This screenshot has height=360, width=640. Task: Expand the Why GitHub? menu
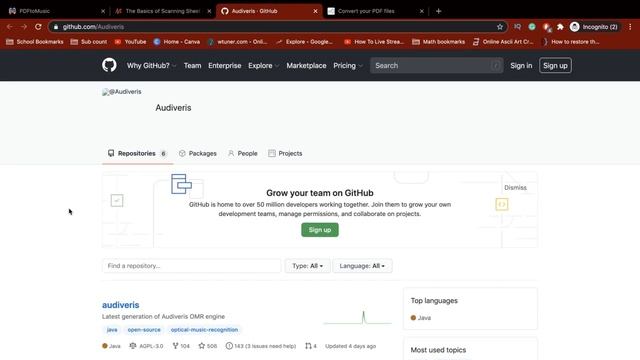pyautogui.click(x=151, y=65)
